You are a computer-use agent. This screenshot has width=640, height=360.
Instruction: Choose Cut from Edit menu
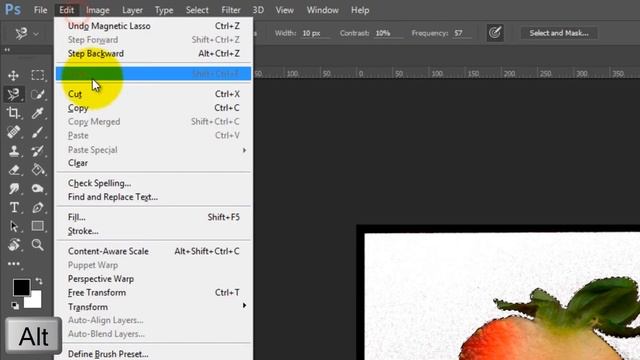(153, 94)
